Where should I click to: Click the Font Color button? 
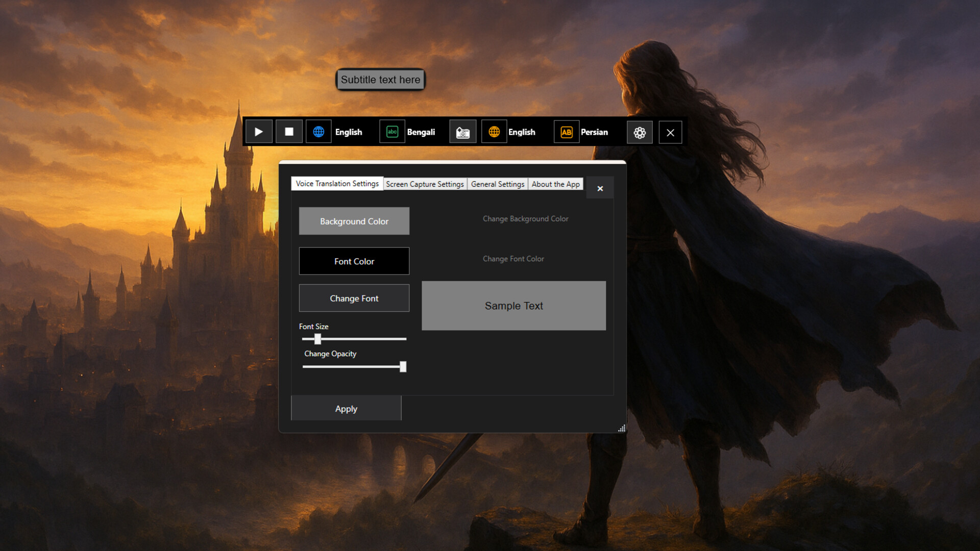click(354, 261)
